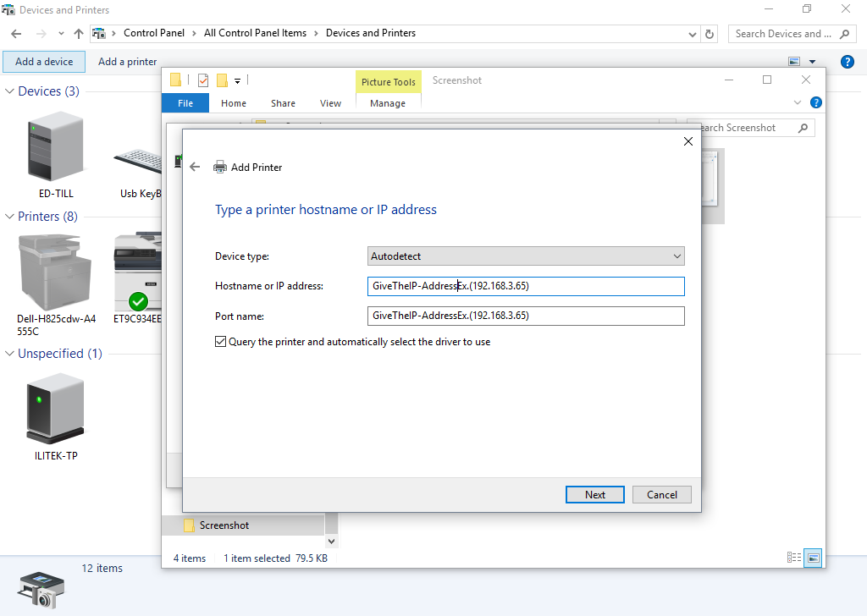
Task: Open Devices and Printers help icon
Action: [847, 62]
